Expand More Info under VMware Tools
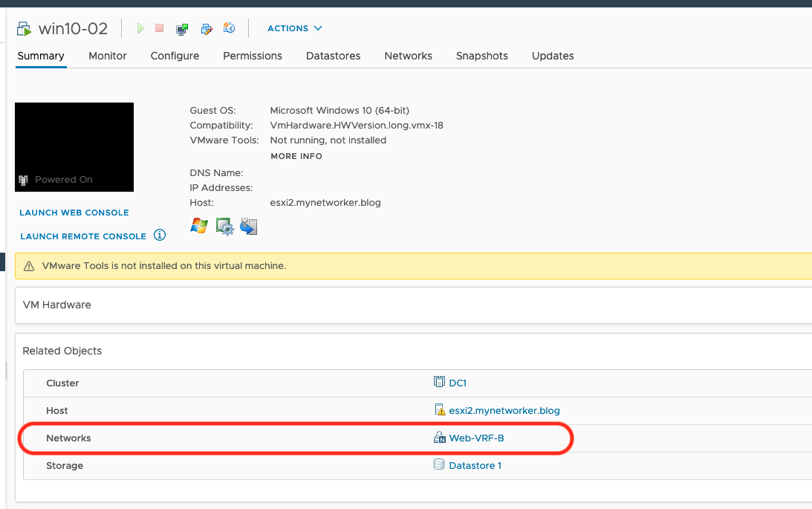This screenshot has height=509, width=812. click(x=296, y=156)
